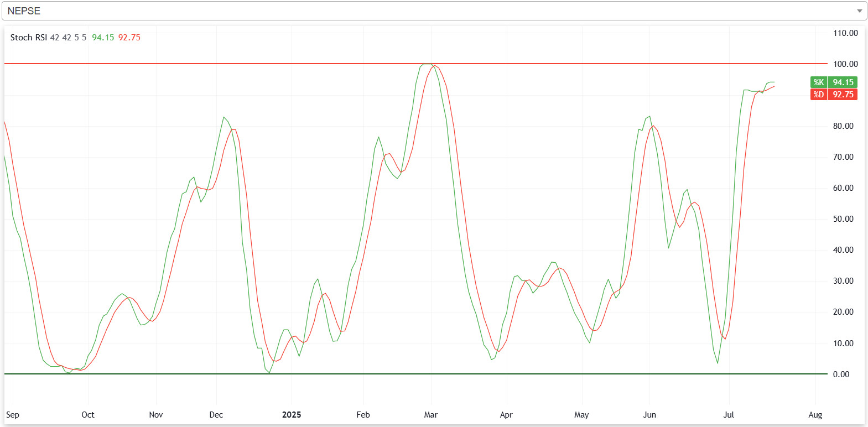The image size is (868, 427).
Task: Click the 40.00 price scale label
Action: point(843,250)
